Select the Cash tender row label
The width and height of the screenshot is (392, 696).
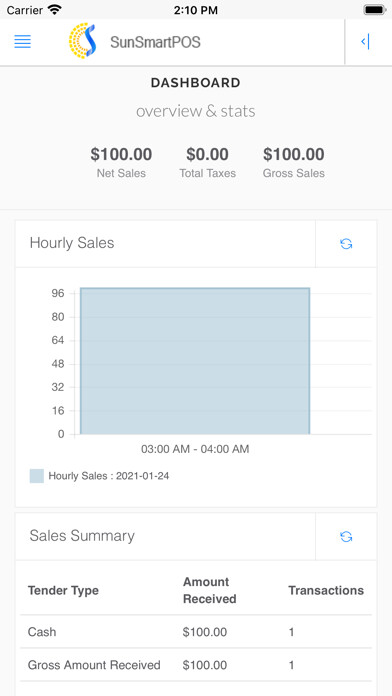[42, 632]
